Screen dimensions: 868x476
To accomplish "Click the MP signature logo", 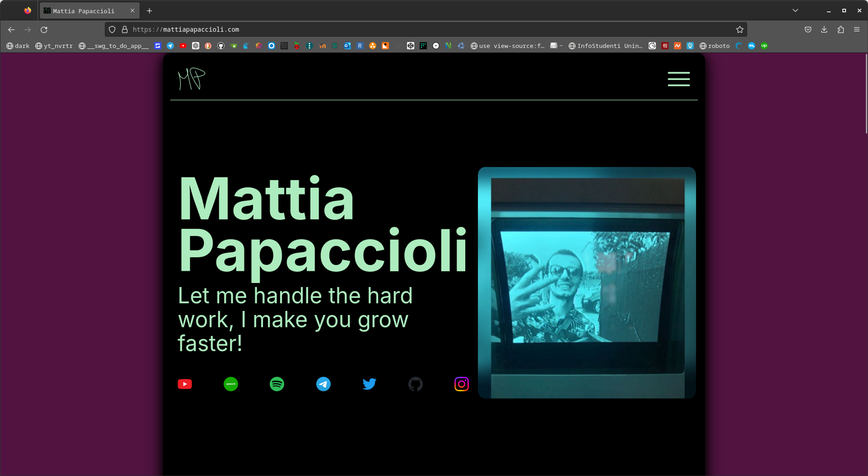I will [x=191, y=79].
